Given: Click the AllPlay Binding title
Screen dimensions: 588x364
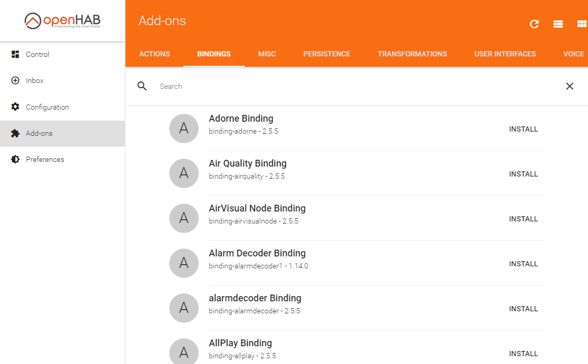Looking at the screenshot, I should point(240,343).
